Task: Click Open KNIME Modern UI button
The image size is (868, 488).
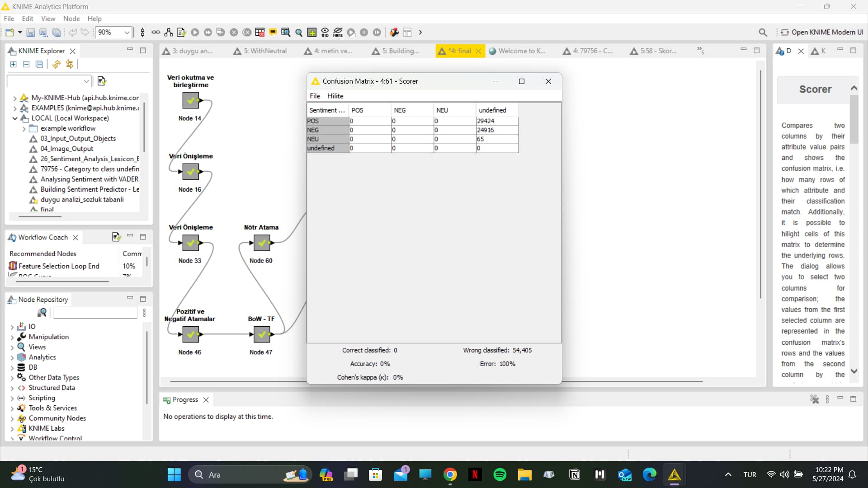Action: point(822,32)
